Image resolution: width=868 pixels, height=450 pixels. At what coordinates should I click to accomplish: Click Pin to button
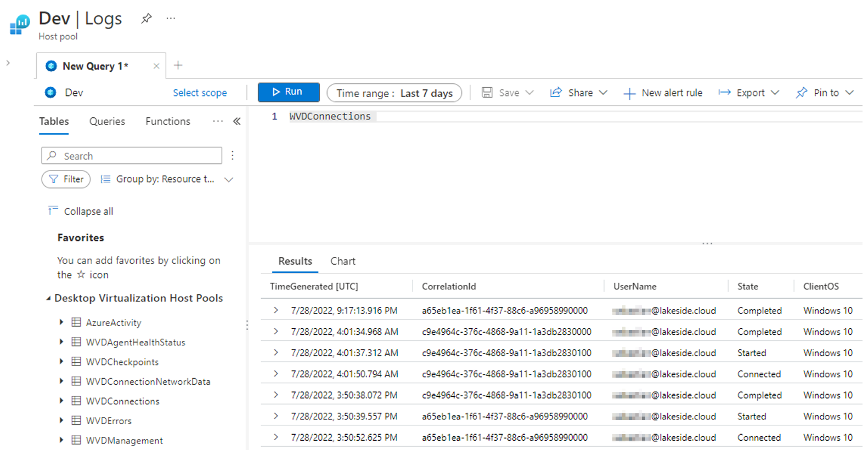pyautogui.click(x=818, y=93)
